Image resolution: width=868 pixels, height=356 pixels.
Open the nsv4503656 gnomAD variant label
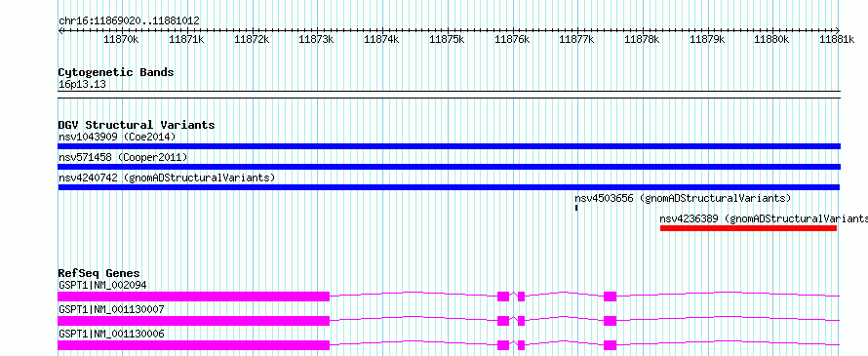point(683,198)
